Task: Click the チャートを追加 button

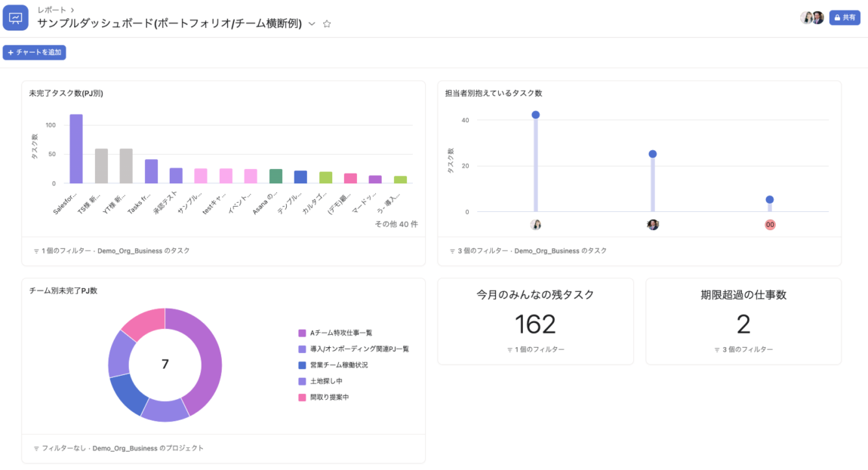Action: tap(34, 52)
